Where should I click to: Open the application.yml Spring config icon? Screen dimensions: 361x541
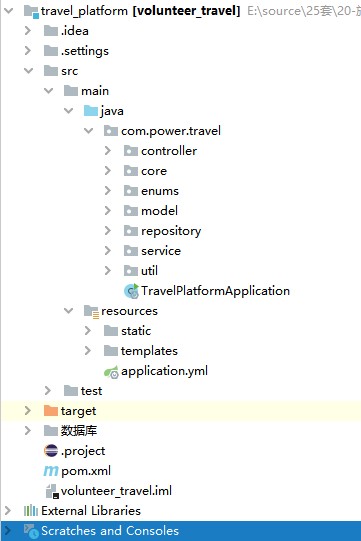pyautogui.click(x=111, y=372)
